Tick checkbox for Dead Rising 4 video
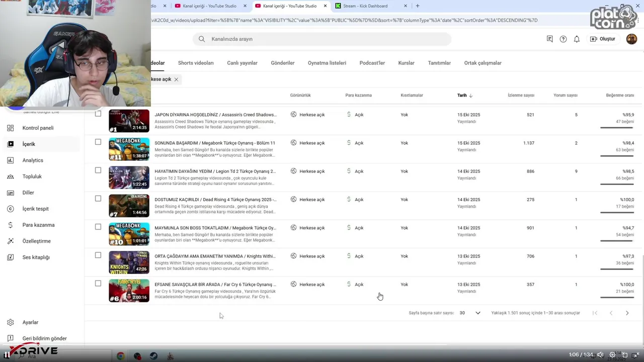Screen dimensions: 644x362 (x=98, y=199)
